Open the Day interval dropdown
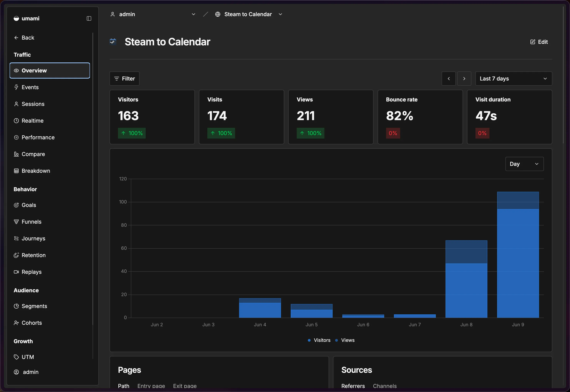The image size is (570, 392). click(524, 164)
